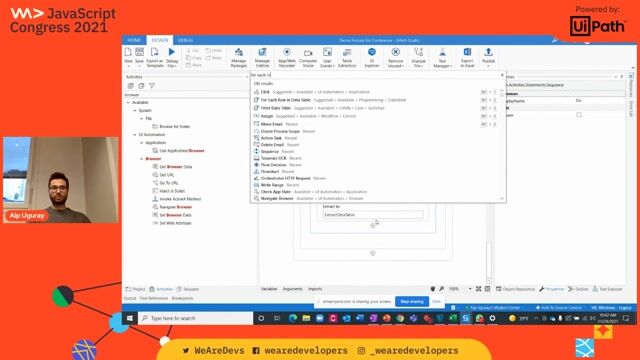
Task: Collapse the File tree node
Action: 142,118
